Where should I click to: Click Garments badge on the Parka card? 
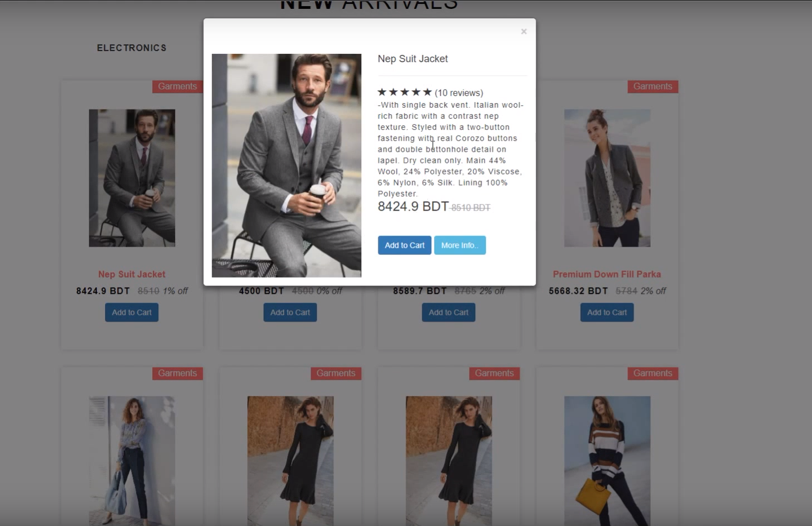(652, 87)
